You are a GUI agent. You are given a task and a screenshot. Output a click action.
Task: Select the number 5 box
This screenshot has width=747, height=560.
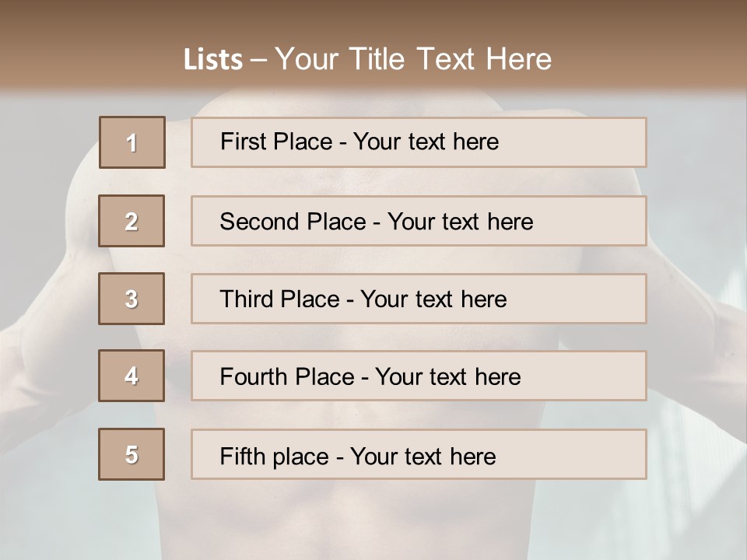[x=132, y=454]
